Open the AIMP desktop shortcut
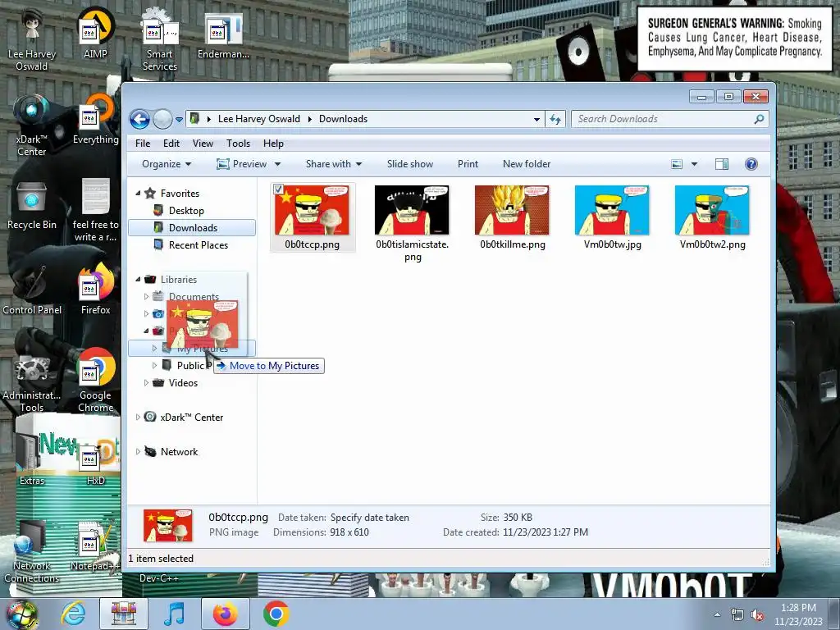Viewport: 840px width, 630px height. pyautogui.click(x=95, y=33)
